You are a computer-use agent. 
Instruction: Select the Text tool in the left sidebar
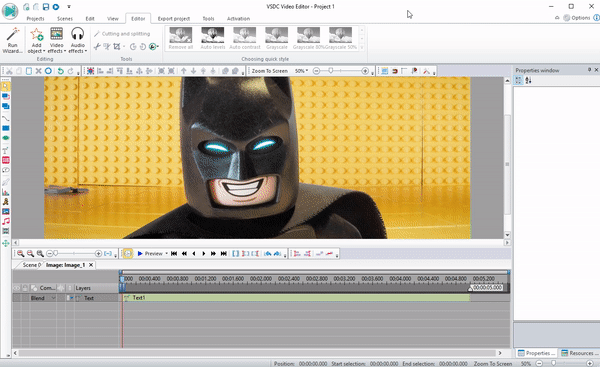pyautogui.click(x=5, y=150)
